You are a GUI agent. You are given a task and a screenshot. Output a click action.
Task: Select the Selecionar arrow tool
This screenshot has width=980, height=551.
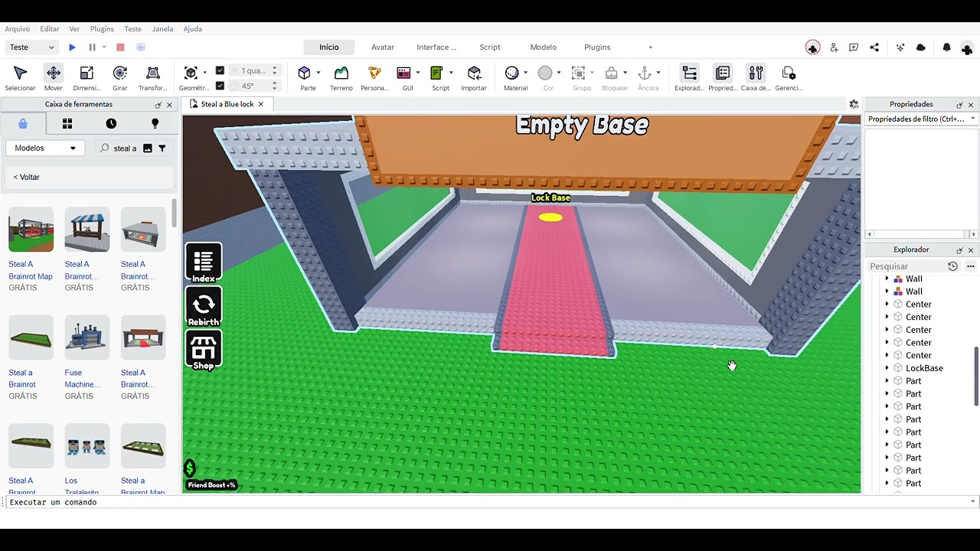coord(21,78)
